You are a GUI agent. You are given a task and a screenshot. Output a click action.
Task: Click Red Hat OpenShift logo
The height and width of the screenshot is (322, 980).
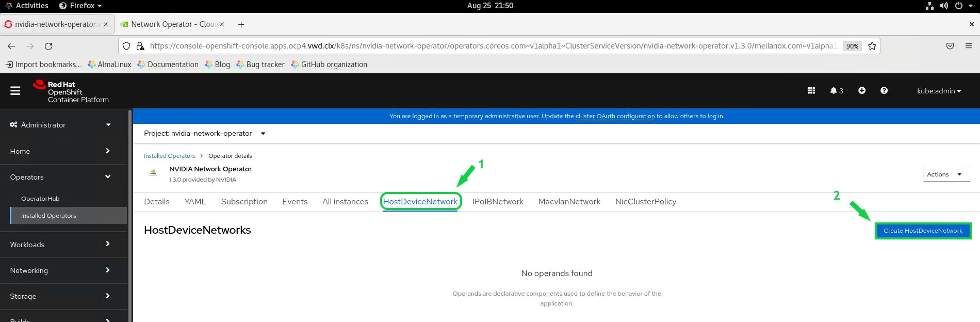click(x=71, y=91)
